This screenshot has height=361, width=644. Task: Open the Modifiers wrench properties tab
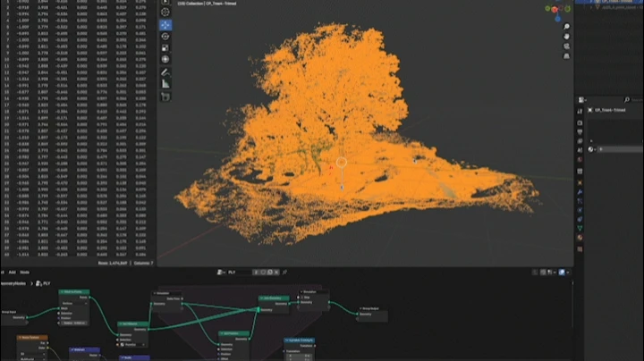pos(580,192)
